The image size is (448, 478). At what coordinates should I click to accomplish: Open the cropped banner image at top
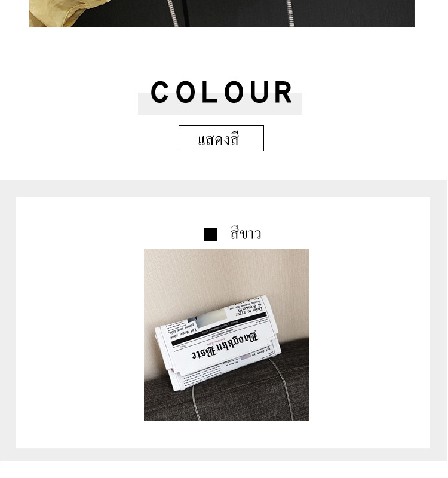pyautogui.click(x=222, y=14)
